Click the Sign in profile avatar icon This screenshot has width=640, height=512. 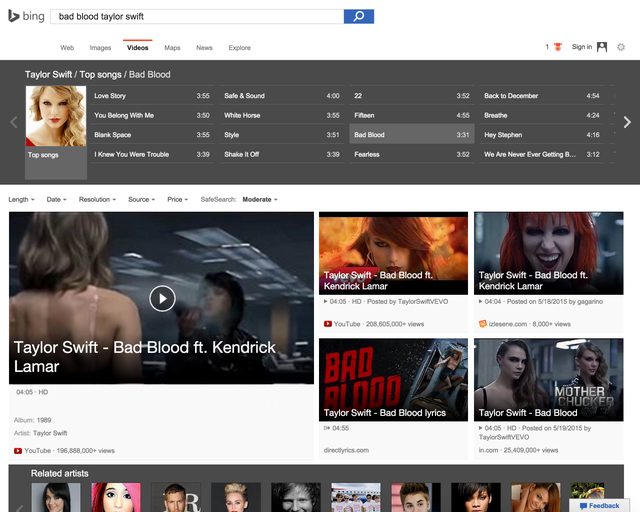[602, 47]
